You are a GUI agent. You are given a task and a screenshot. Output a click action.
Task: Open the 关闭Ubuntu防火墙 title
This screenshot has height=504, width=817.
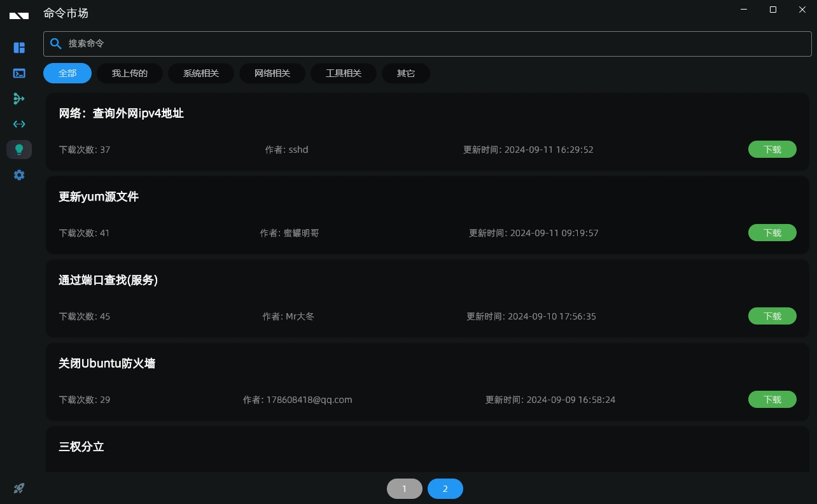coord(107,363)
